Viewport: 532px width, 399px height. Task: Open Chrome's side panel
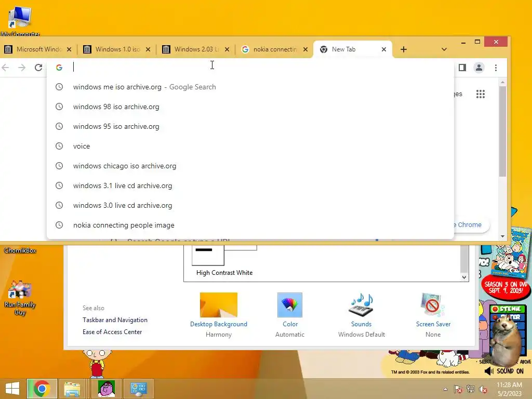[x=462, y=68]
